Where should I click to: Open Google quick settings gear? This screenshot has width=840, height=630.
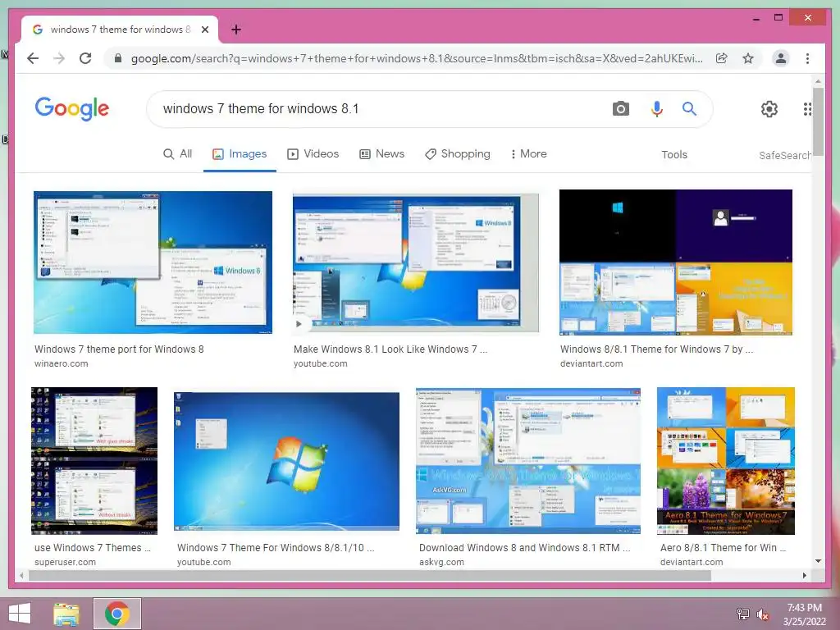pos(769,109)
